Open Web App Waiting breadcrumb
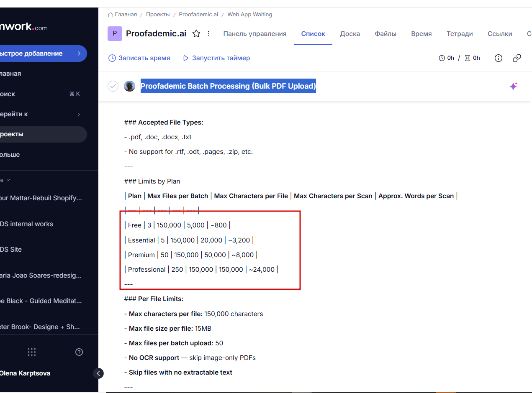The width and height of the screenshot is (532, 393). coord(250,15)
